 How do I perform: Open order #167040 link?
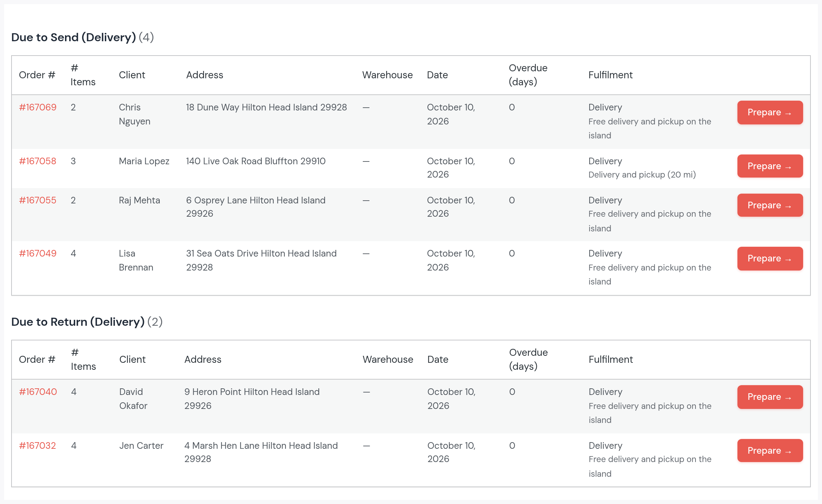[38, 392]
